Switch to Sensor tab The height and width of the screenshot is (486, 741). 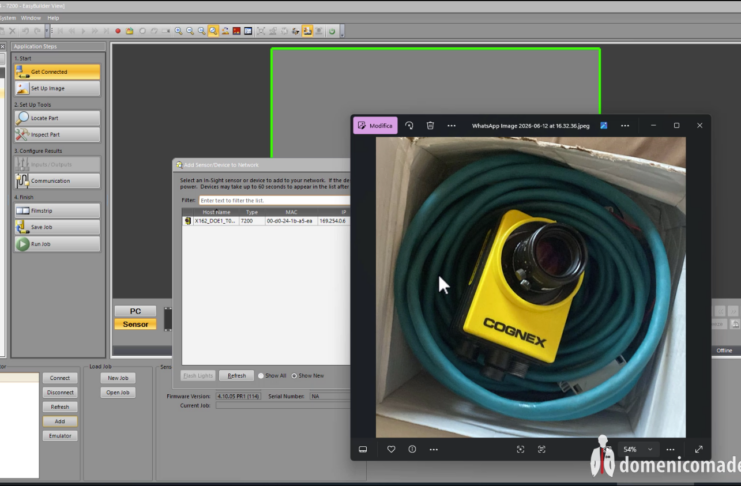(135, 324)
